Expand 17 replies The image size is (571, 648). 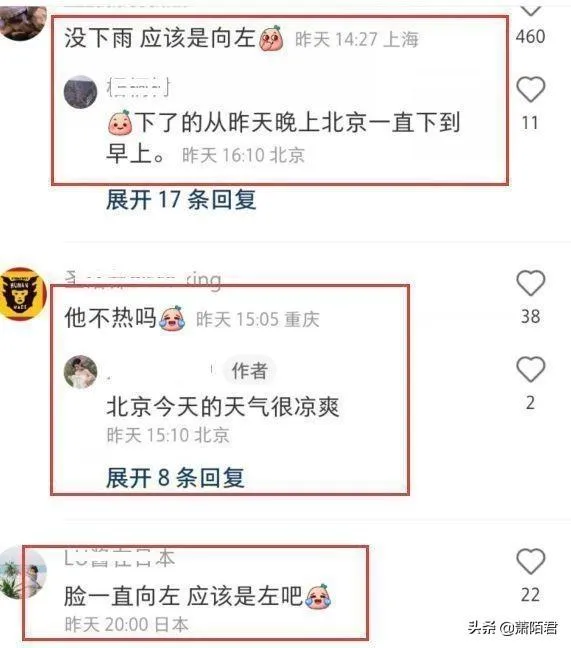pos(181,200)
